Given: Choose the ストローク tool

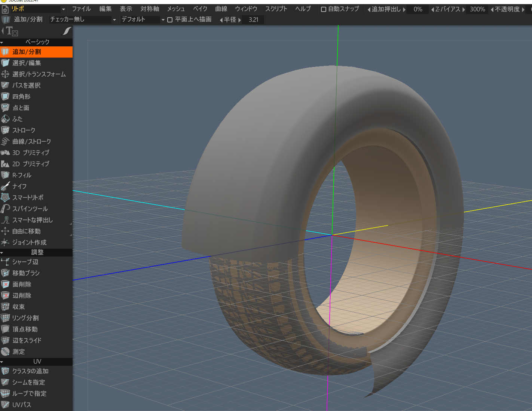Looking at the screenshot, I should [x=36, y=130].
